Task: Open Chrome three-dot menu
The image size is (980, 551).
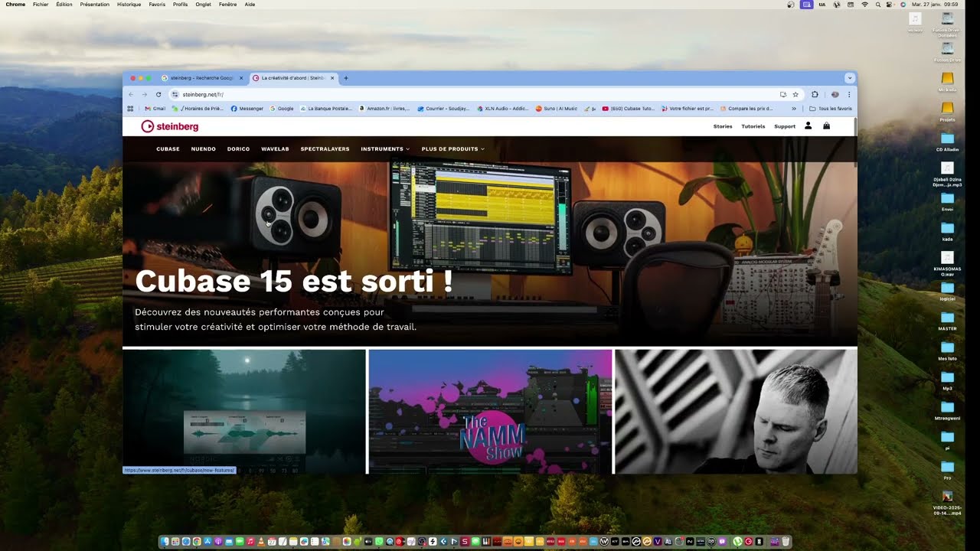Action: (x=849, y=94)
